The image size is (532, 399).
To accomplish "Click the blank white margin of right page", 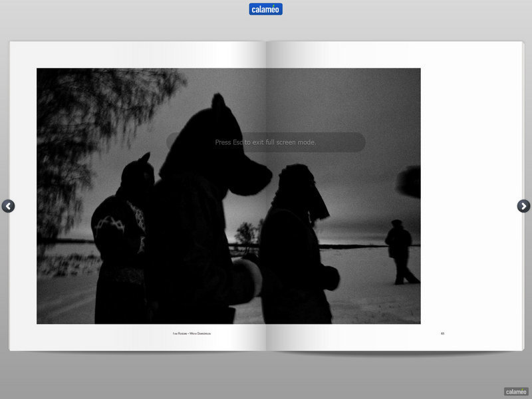I will point(471,199).
